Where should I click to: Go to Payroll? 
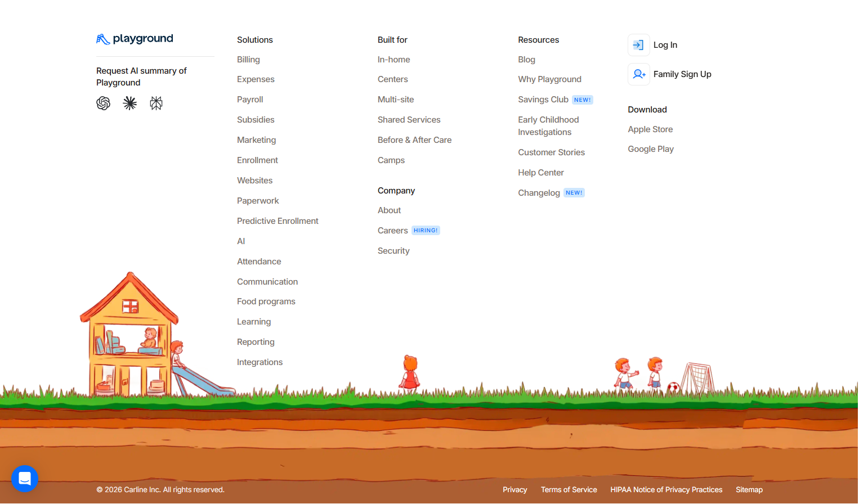250,100
